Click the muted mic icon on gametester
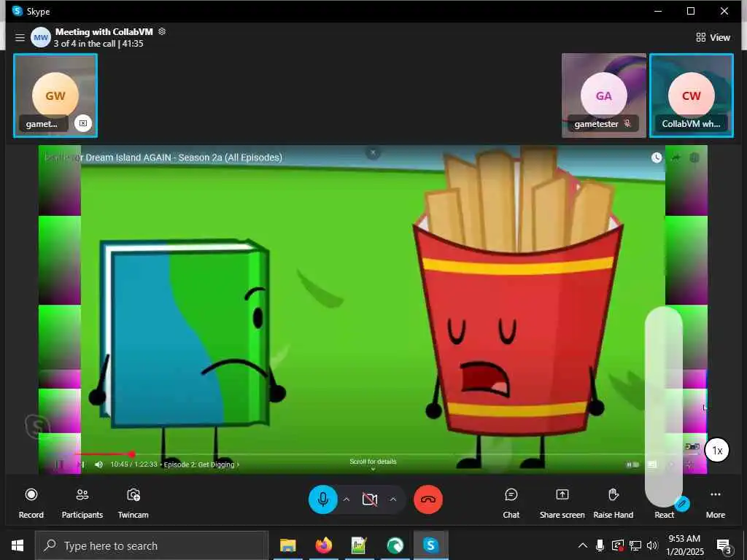Screen dimensions: 747x560 pyautogui.click(x=627, y=123)
